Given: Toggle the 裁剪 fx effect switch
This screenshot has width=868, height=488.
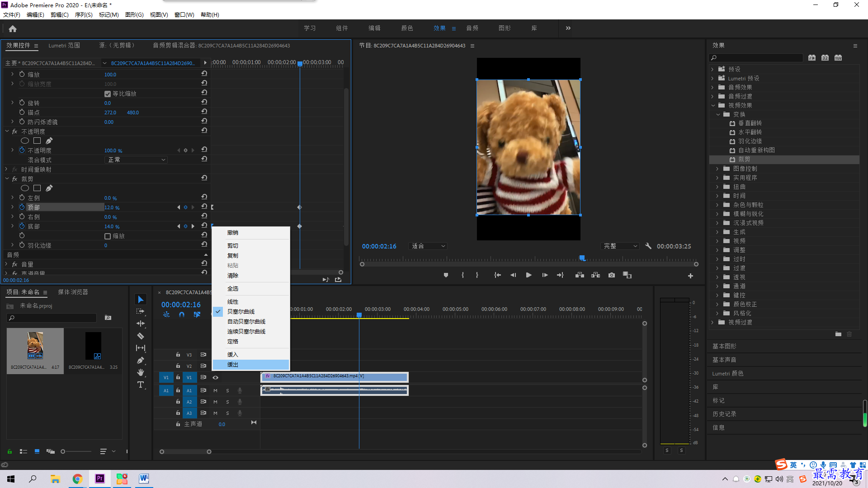Looking at the screenshot, I should pos(14,179).
